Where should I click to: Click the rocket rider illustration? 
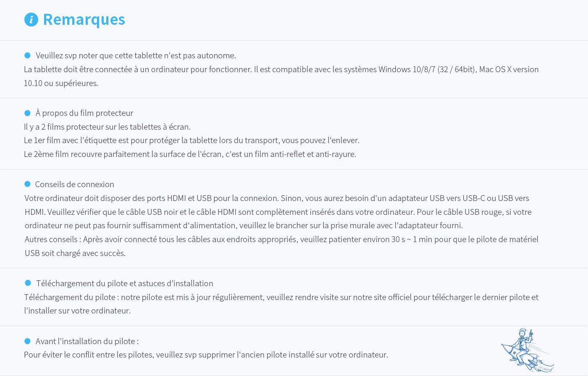click(526, 350)
